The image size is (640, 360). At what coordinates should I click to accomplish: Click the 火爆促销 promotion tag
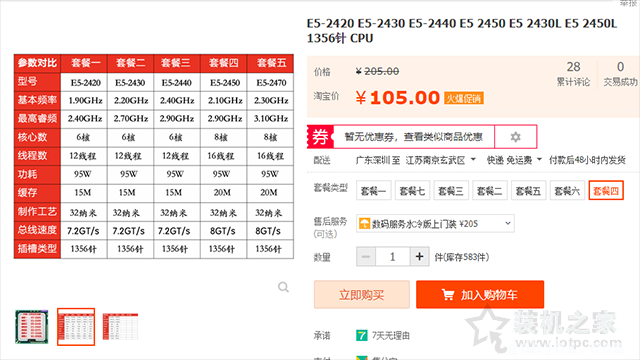(x=464, y=98)
